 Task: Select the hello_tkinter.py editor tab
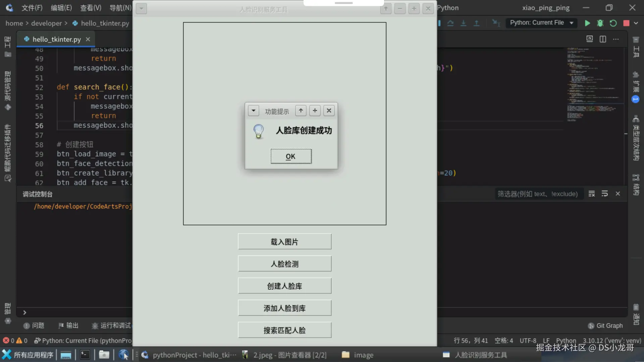click(x=56, y=39)
